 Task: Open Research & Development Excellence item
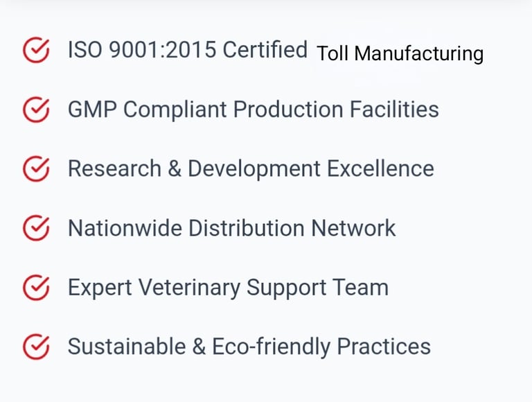(x=250, y=168)
